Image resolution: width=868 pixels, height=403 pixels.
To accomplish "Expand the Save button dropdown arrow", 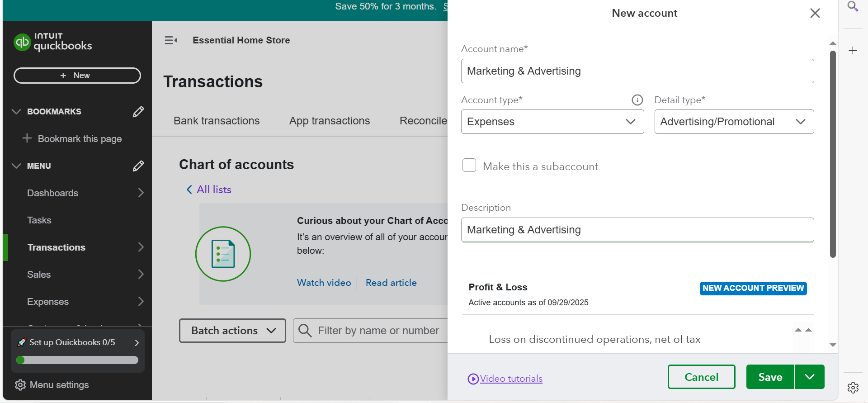I will coord(809,377).
